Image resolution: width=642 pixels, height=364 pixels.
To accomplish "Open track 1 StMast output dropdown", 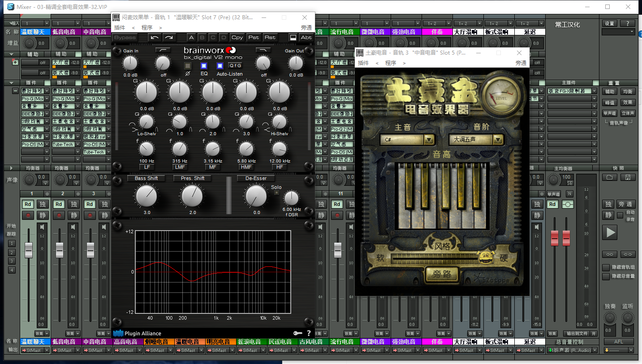I will [47, 350].
